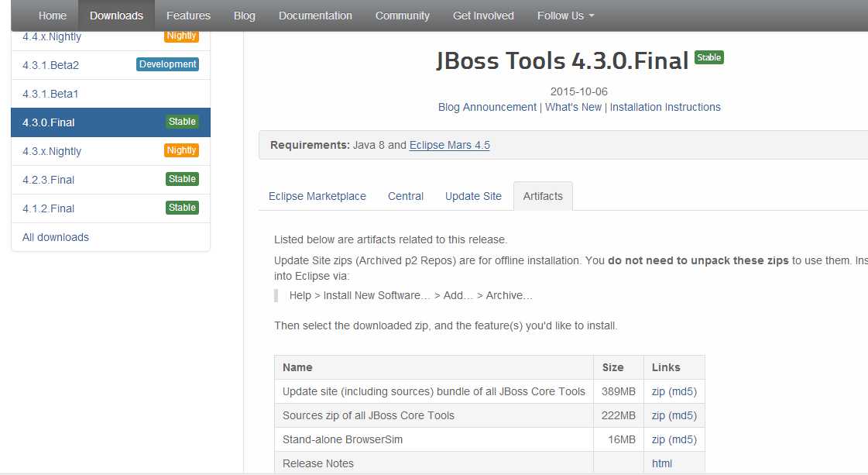Open the Installation Instructions link
Image resolution: width=868 pixels, height=475 pixels.
(x=665, y=107)
